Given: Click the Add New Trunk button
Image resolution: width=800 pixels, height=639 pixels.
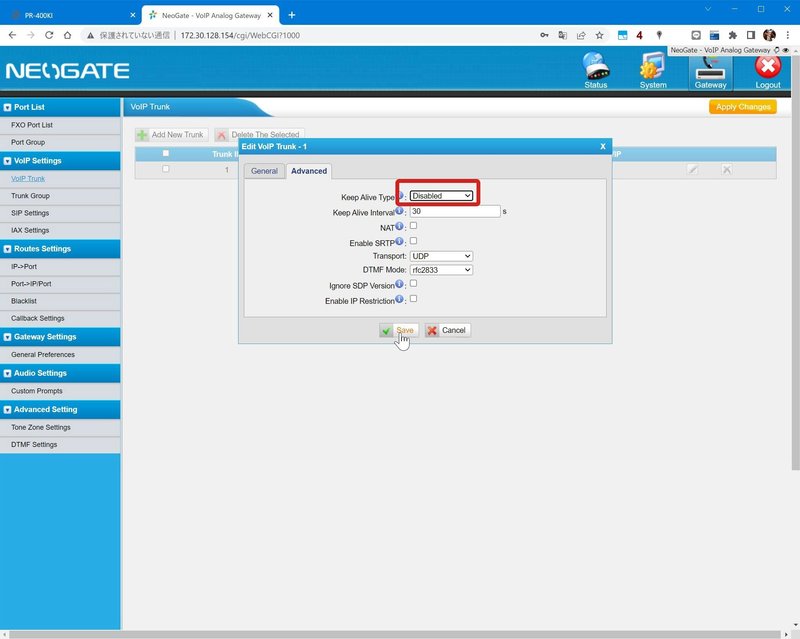Looking at the screenshot, I should tap(171, 135).
